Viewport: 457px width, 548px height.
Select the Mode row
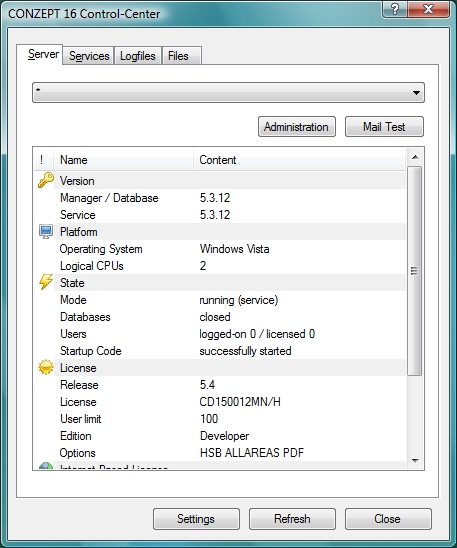[220, 300]
